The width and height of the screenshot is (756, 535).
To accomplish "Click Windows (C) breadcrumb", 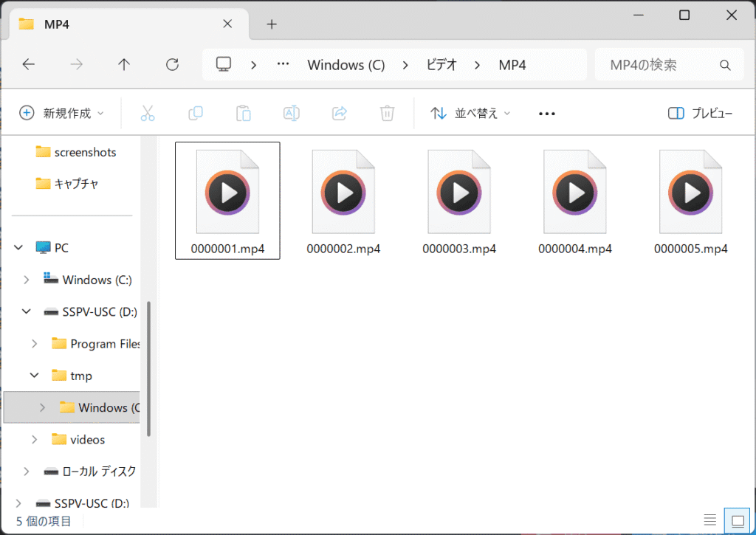I will pyautogui.click(x=346, y=65).
